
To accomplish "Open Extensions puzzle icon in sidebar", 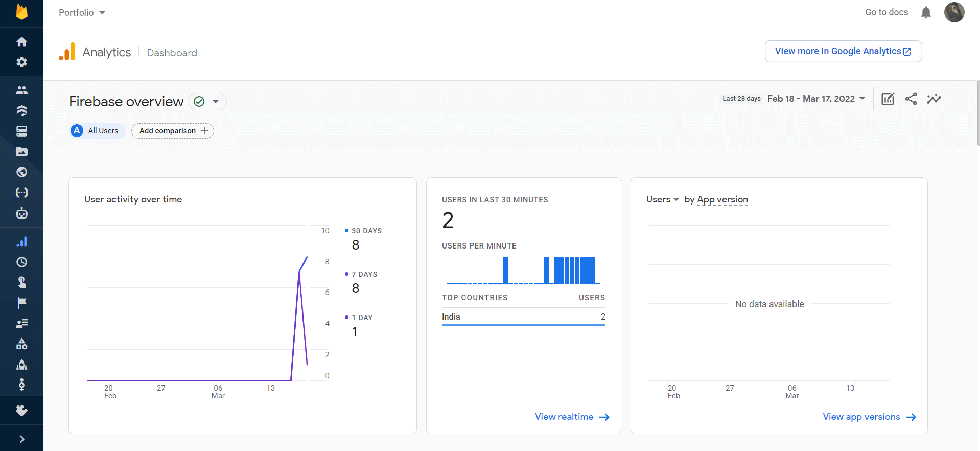I will pyautogui.click(x=21, y=410).
